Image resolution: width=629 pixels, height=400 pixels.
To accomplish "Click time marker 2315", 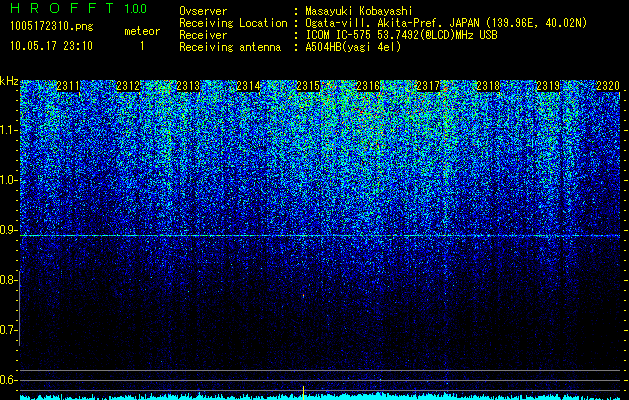I will tap(308, 86).
